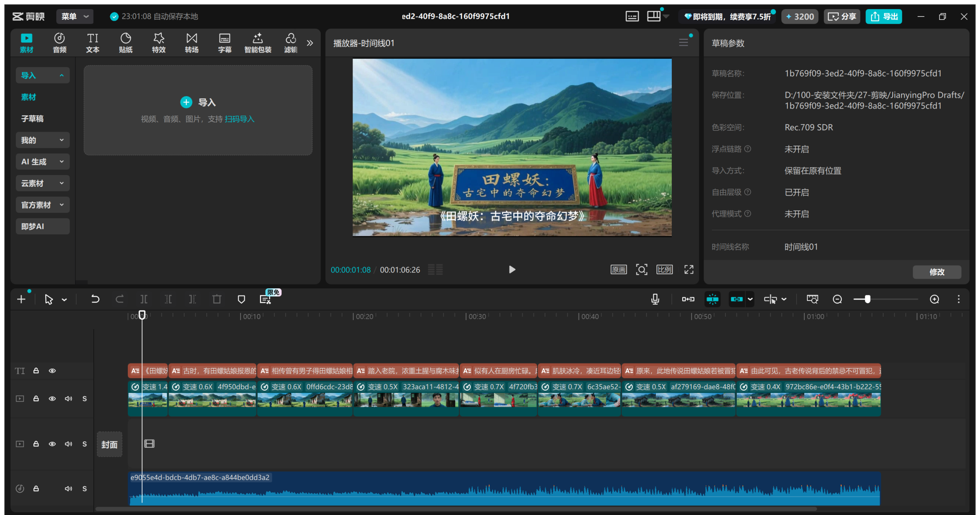The image size is (980, 515).
Task: Click the delete trash icon in timeline toolbar
Action: tap(217, 299)
